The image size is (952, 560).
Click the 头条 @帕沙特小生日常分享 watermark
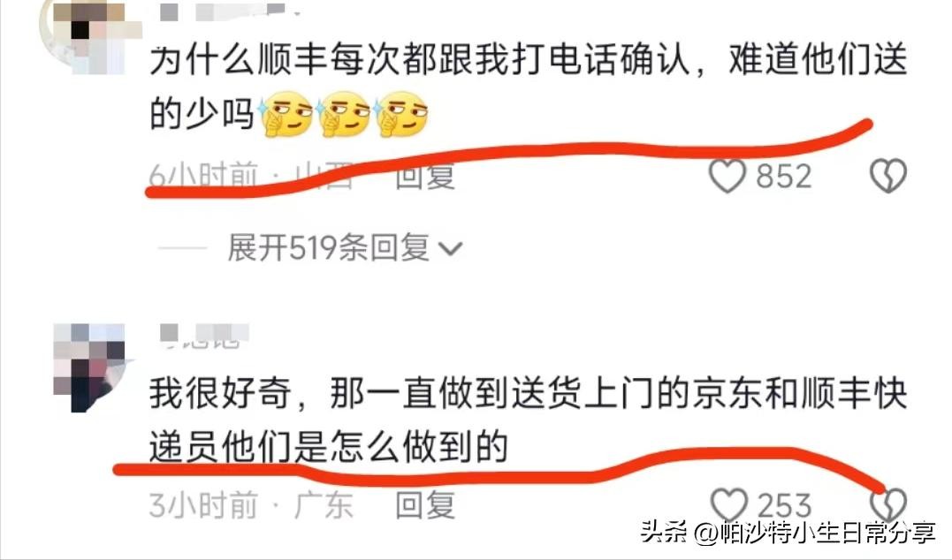[x=788, y=534]
